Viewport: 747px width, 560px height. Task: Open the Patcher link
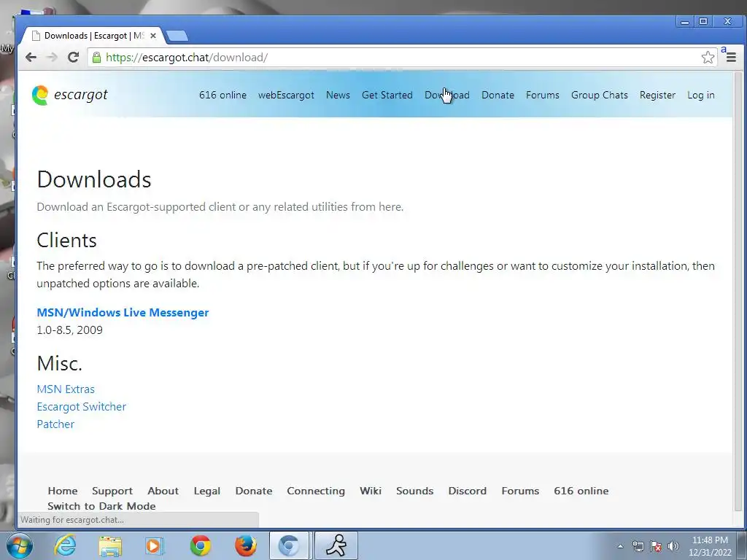click(x=55, y=424)
